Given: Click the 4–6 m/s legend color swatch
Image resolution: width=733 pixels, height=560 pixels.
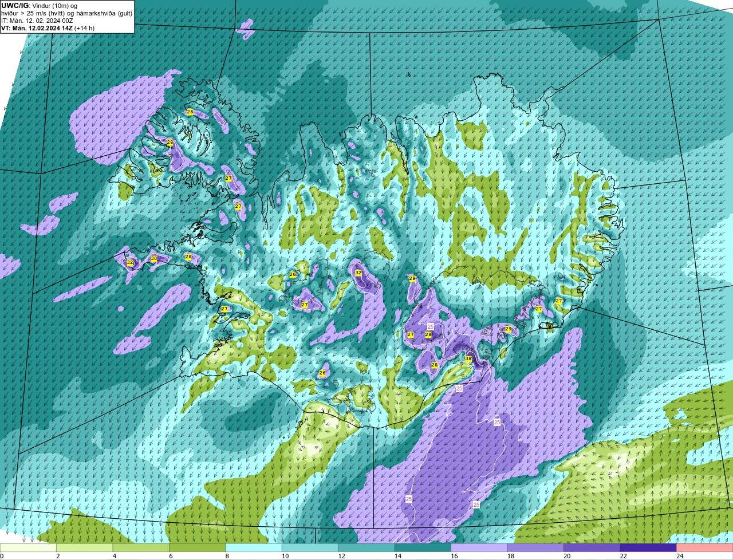Looking at the screenshot, I should (x=141, y=547).
